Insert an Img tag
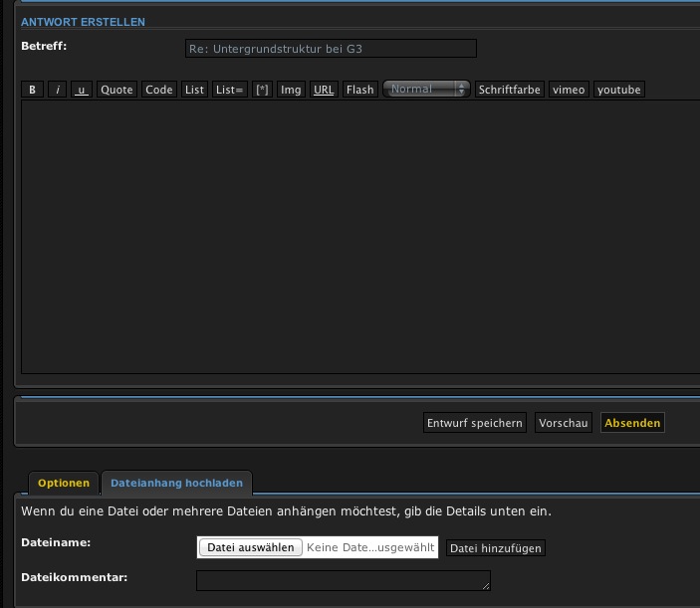This screenshot has width=700, height=608. pyautogui.click(x=291, y=90)
